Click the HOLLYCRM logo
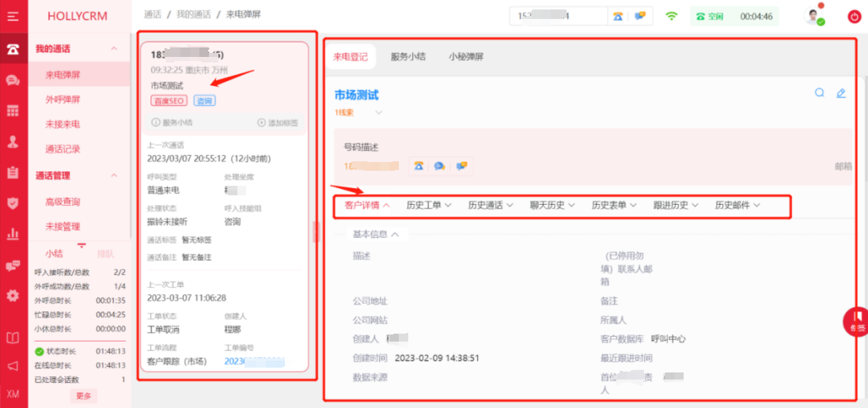 point(78,16)
